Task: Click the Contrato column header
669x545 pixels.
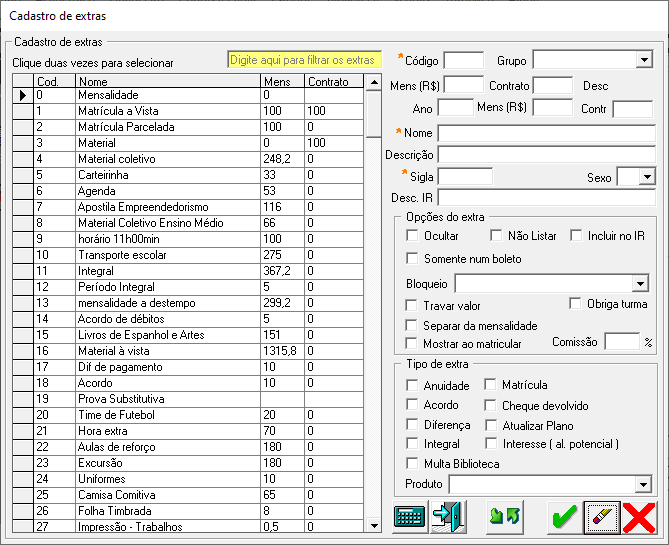Action: (x=334, y=81)
